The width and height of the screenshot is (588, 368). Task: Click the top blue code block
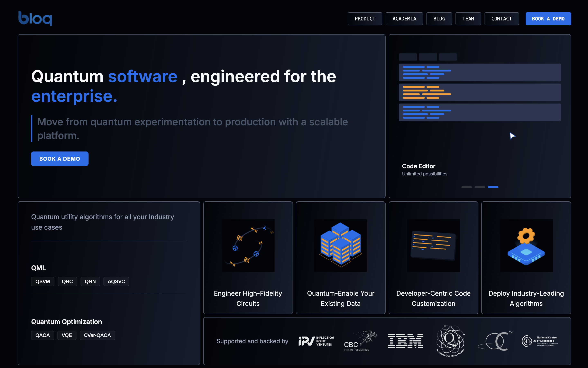point(480,73)
